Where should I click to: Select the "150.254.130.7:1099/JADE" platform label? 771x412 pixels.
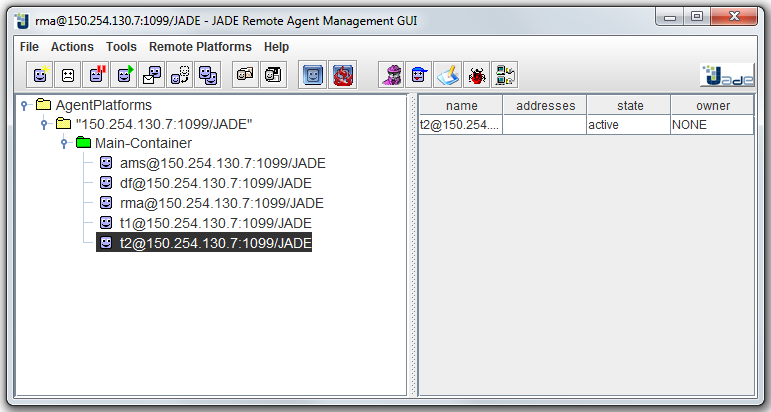point(164,124)
